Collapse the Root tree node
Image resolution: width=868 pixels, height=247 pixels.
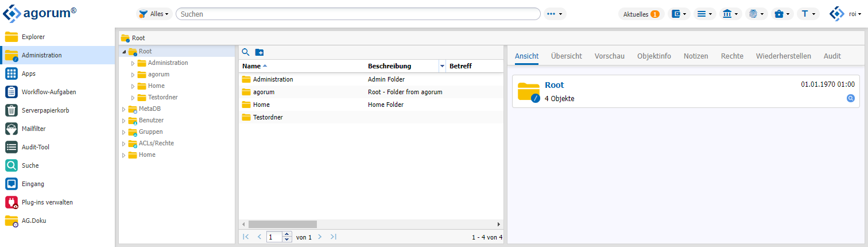coord(124,52)
